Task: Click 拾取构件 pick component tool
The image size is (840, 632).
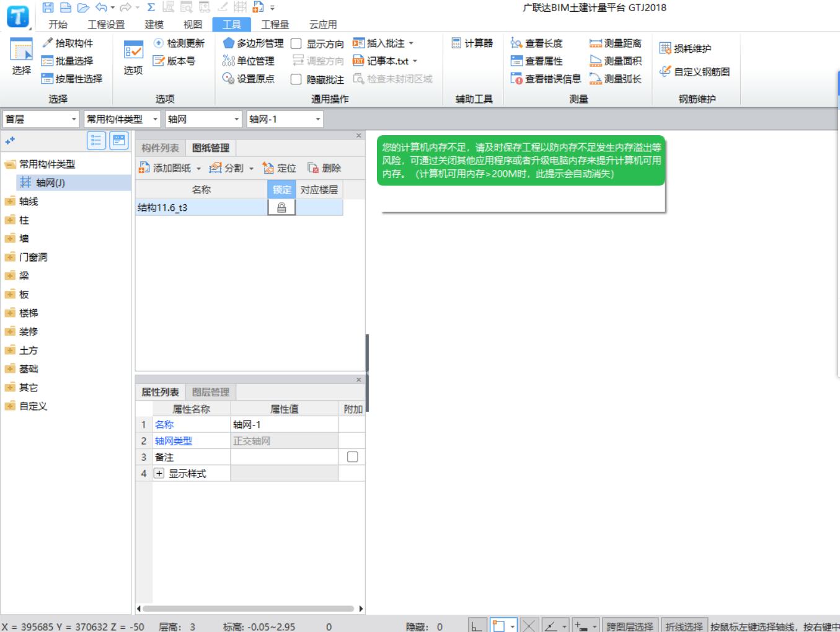Action: click(68, 43)
